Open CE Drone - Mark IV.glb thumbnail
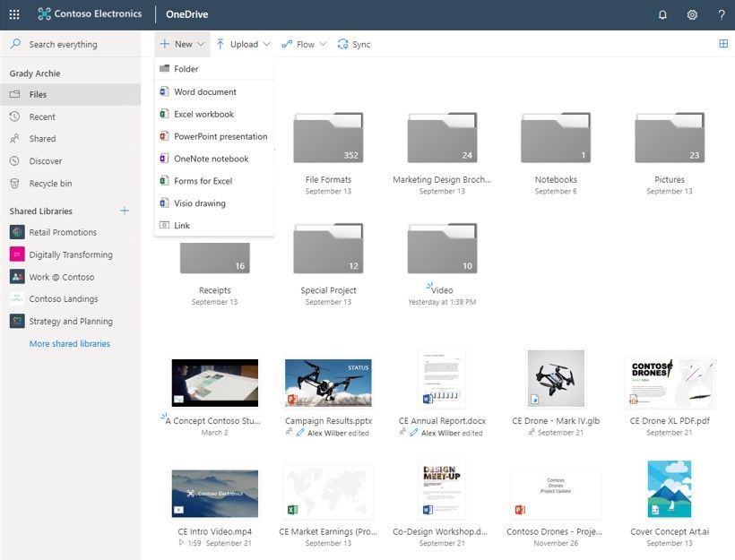The height and width of the screenshot is (560, 735). [556, 378]
